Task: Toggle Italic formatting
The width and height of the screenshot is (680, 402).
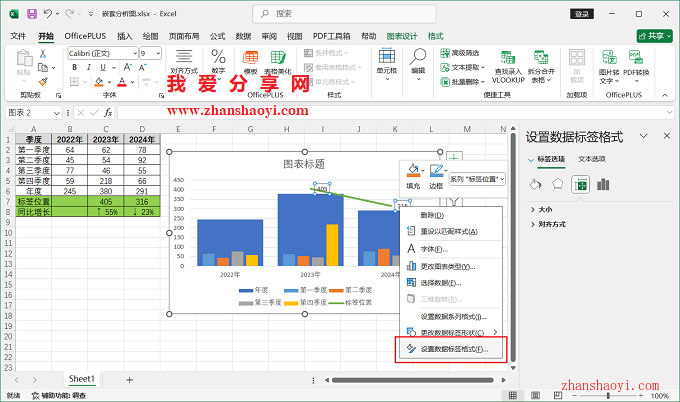Action: [x=88, y=67]
